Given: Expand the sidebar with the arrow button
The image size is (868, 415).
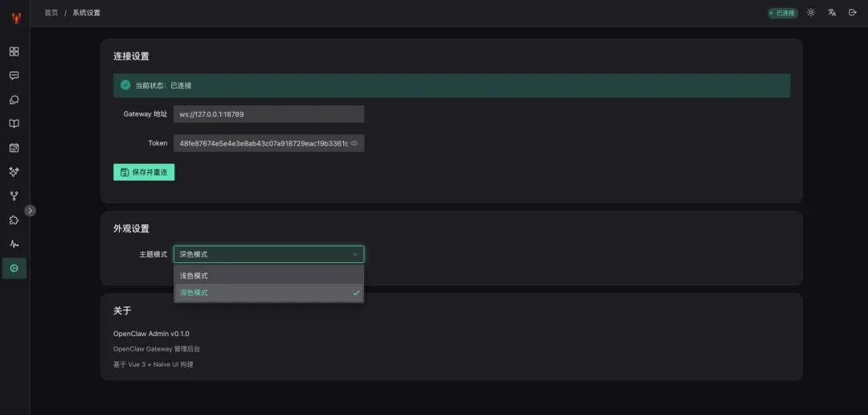Looking at the screenshot, I should [x=30, y=211].
